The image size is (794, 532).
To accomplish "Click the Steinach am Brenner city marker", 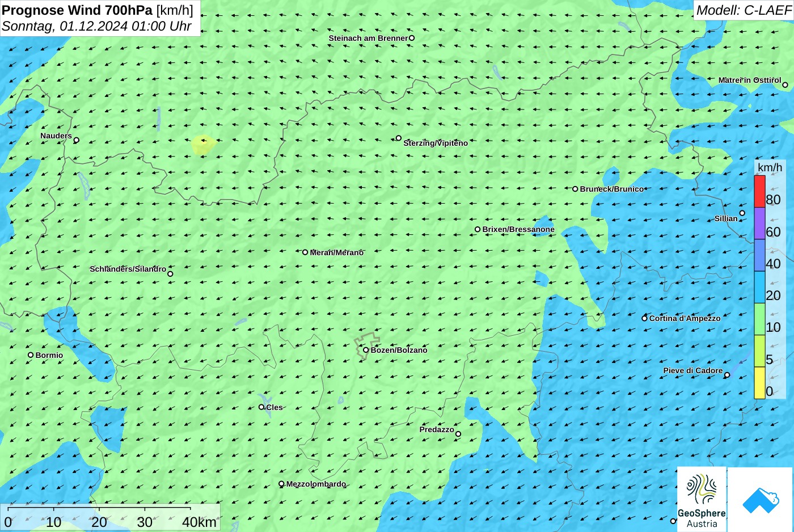I will point(412,38).
